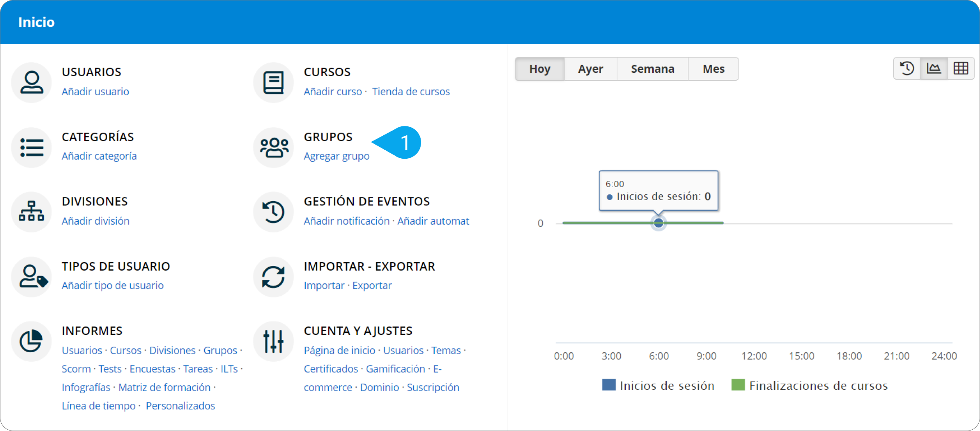980x431 pixels.
Task: Open Informes Usuarios report link
Action: point(82,350)
